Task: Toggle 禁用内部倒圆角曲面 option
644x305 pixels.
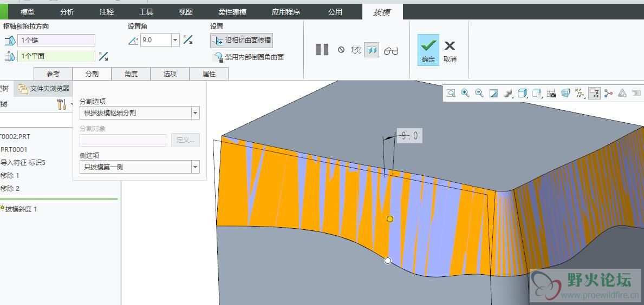Action: click(248, 57)
